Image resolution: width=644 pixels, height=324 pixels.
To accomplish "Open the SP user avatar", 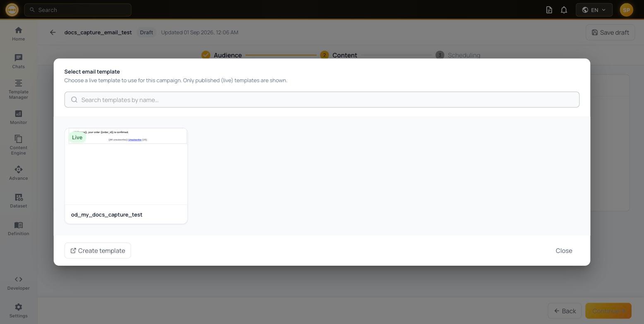I will pos(626,10).
